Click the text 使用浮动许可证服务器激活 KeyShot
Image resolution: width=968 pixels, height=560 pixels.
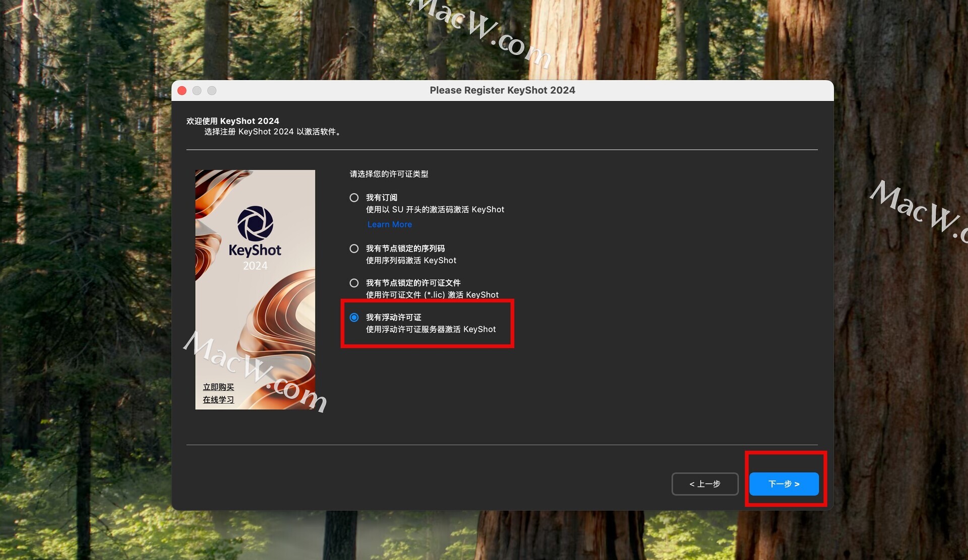click(431, 329)
